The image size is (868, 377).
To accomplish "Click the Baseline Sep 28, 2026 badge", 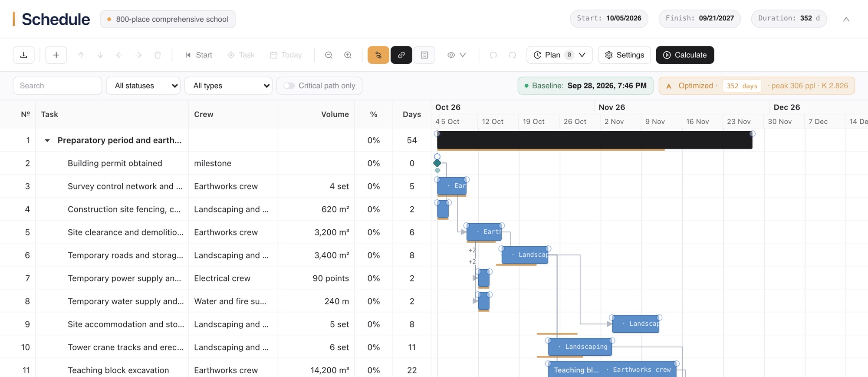I will [x=585, y=86].
